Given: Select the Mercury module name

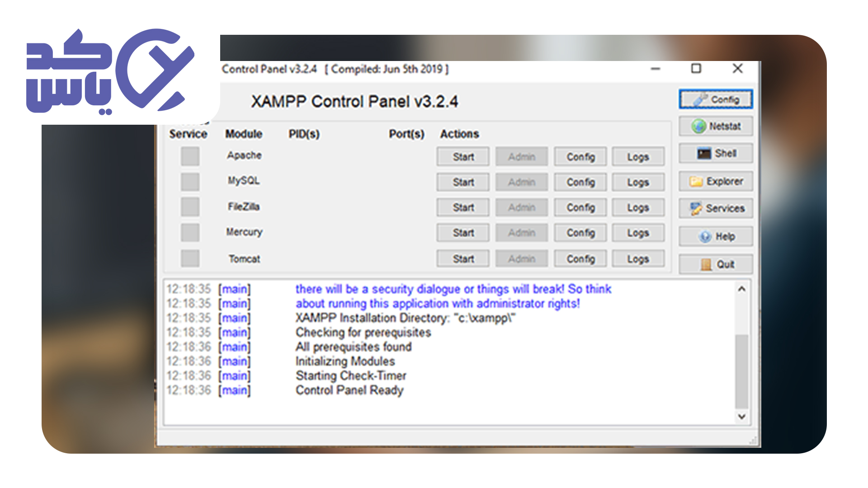Looking at the screenshot, I should 244,232.
